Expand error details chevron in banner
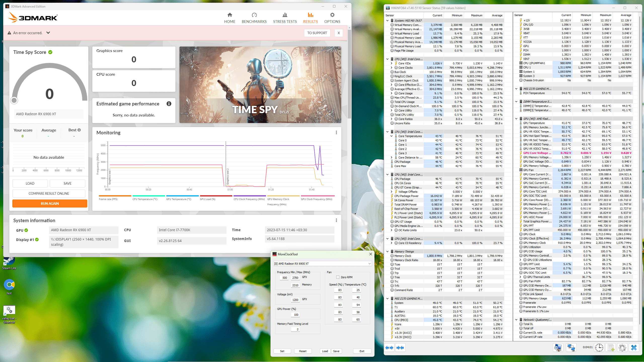 click(48, 33)
